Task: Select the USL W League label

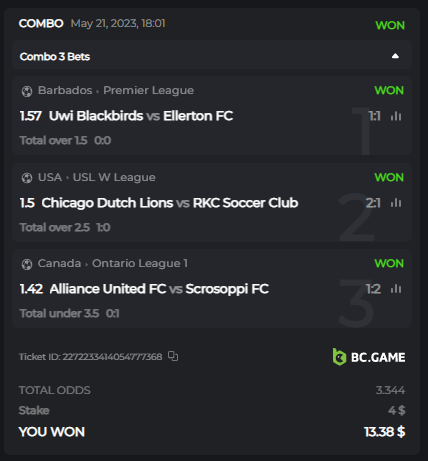Action: click(x=114, y=177)
